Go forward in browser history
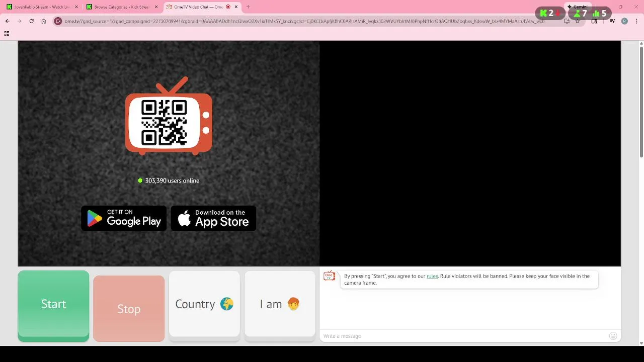This screenshot has width=644, height=362. (19, 21)
